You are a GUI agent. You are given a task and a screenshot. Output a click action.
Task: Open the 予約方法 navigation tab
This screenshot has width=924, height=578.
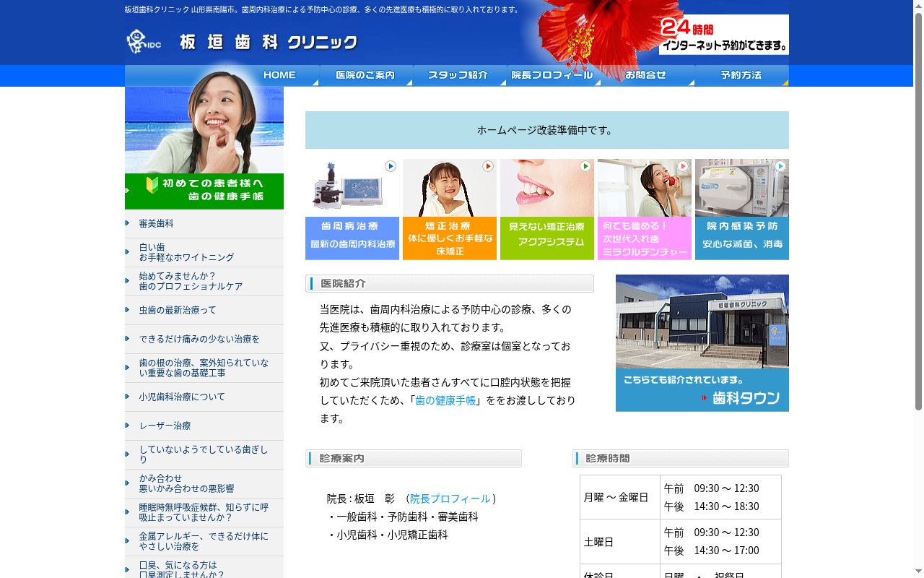(742, 75)
